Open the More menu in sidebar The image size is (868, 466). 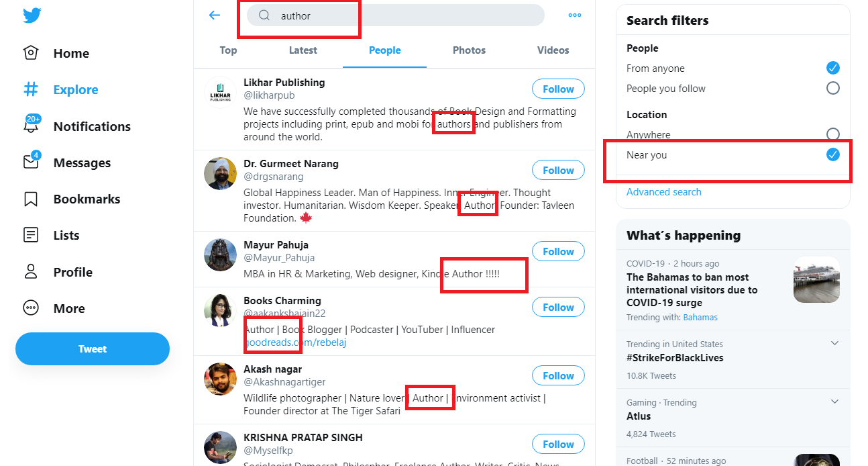click(31, 308)
